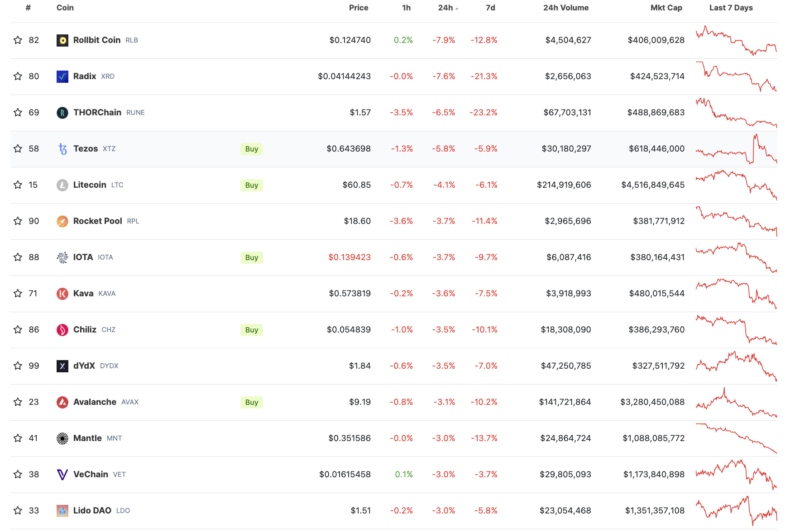Image resolution: width=795 pixels, height=532 pixels.
Task: Sort coins by the Price header
Action: [358, 8]
